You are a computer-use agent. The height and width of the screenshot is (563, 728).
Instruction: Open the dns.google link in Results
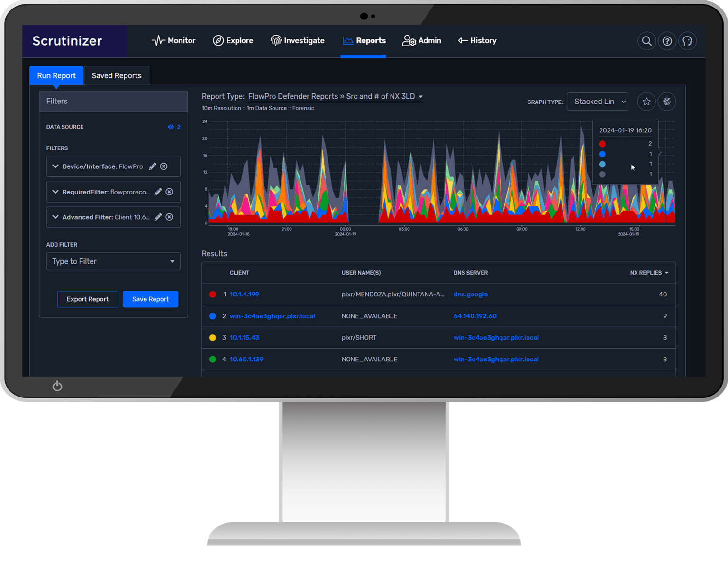pos(470,294)
